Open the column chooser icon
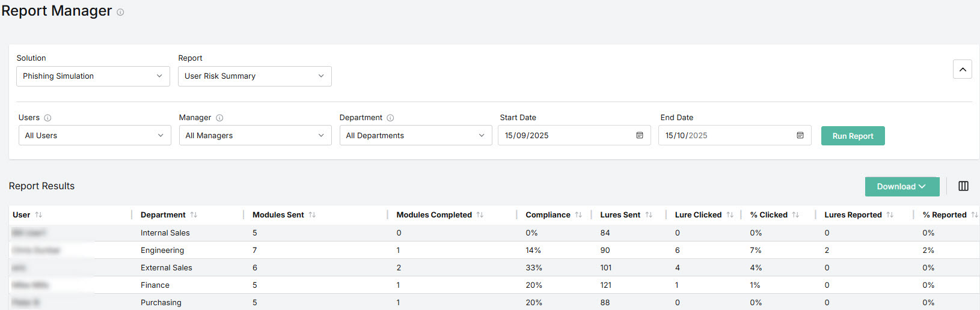Image resolution: width=980 pixels, height=310 pixels. click(x=963, y=186)
